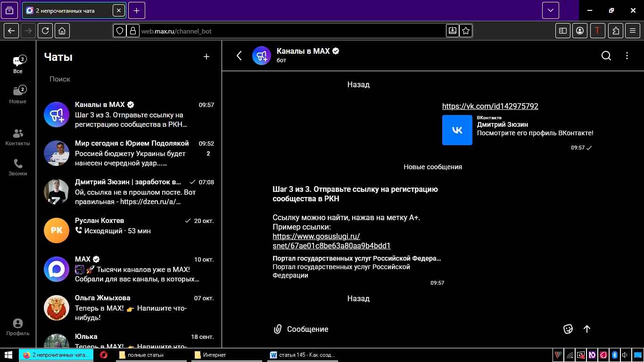Screen dimensions: 644x362
Task: Search within the chat using magnifier icon
Action: point(606,56)
